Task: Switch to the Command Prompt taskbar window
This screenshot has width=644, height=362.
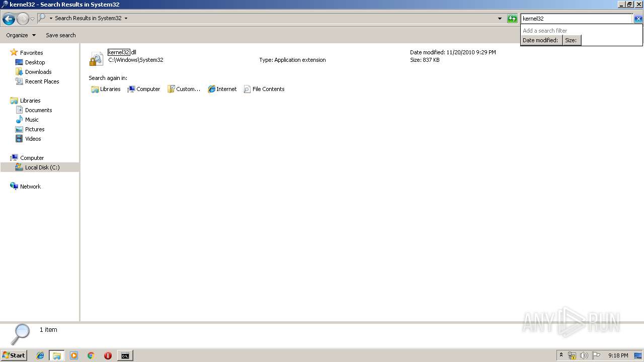Action: pyautogui.click(x=125, y=355)
